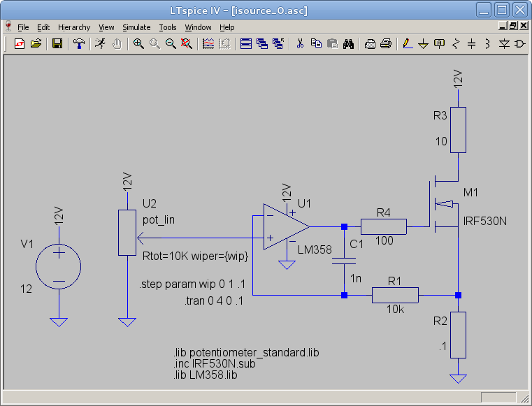The height and width of the screenshot is (406, 532).
Task: Open the Window menu
Action: 198,27
